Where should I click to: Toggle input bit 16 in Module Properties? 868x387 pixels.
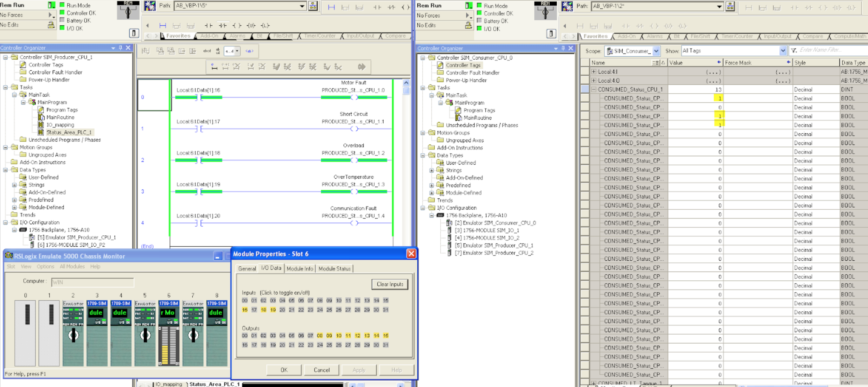(245, 310)
